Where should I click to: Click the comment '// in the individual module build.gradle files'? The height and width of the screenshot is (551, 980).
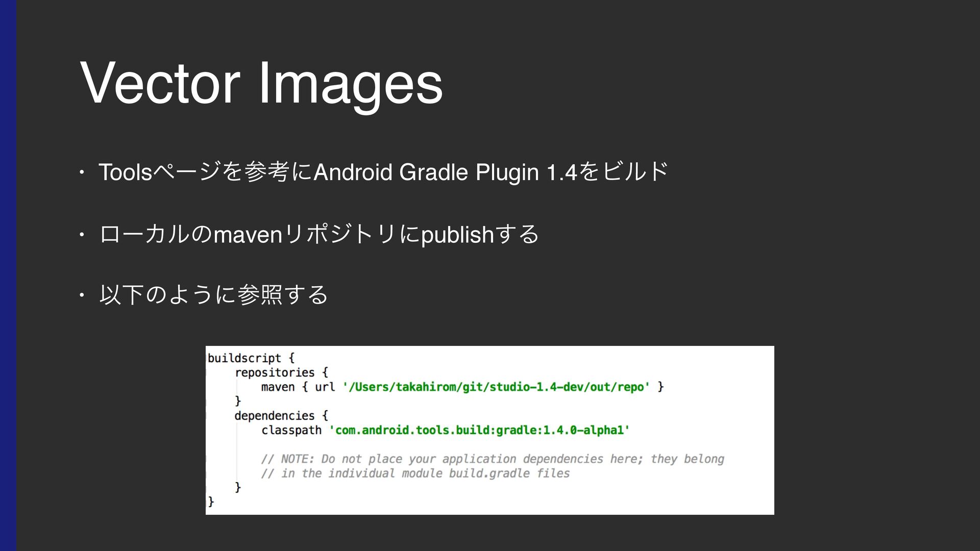click(415, 473)
